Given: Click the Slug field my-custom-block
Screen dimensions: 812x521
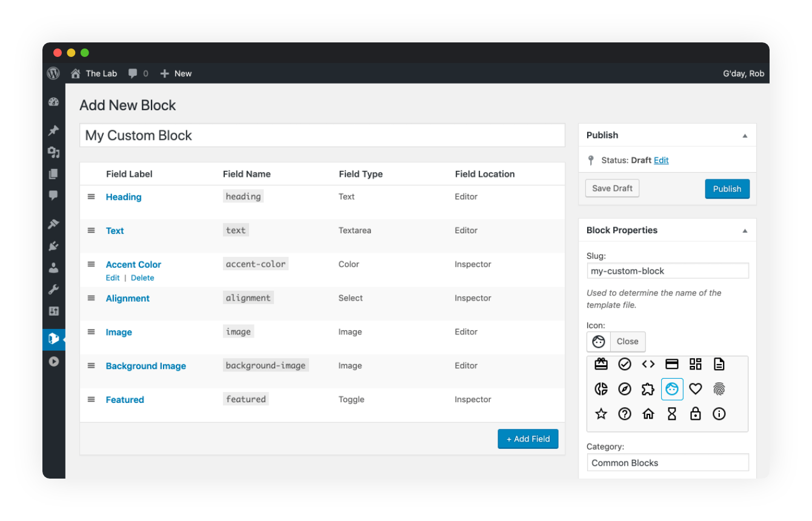Looking at the screenshot, I should coord(668,271).
